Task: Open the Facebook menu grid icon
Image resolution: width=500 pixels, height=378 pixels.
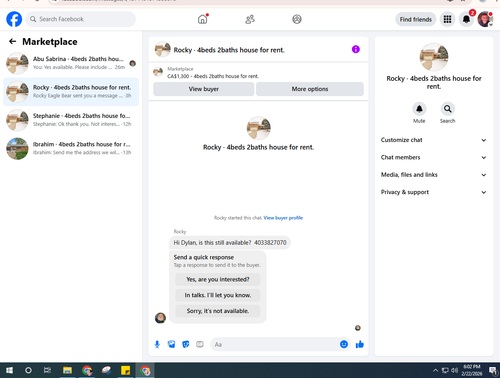Action: 447,19
